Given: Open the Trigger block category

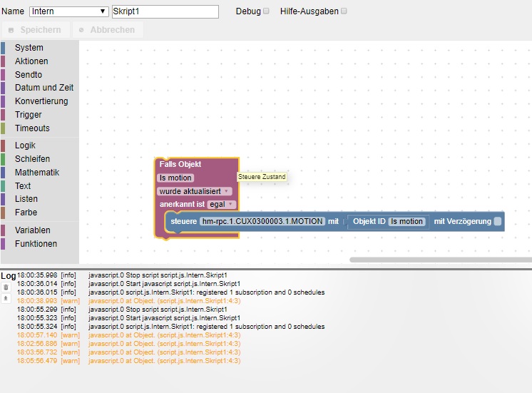Looking at the screenshot, I should pyautogui.click(x=40, y=115).
